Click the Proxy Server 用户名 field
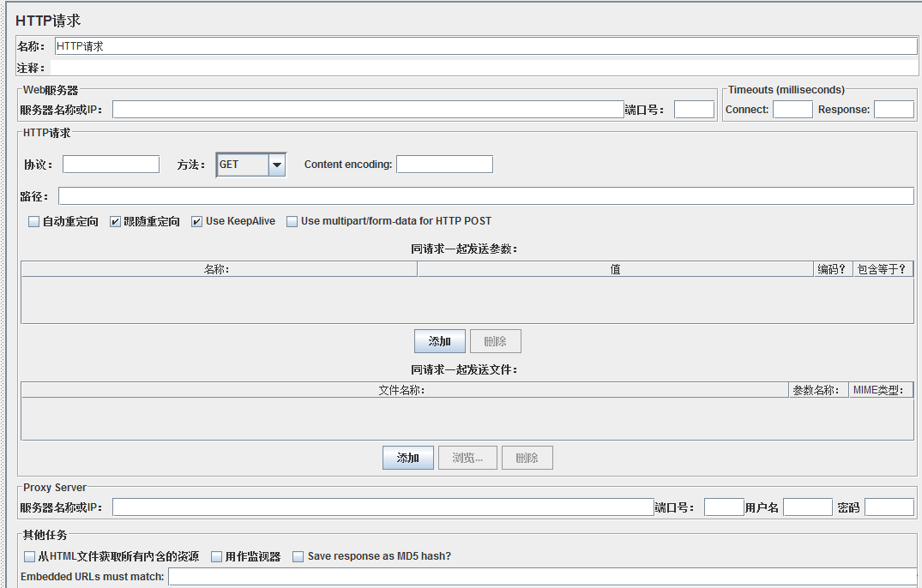Screen dimensions: 922x588 pyautogui.click(x=807, y=507)
